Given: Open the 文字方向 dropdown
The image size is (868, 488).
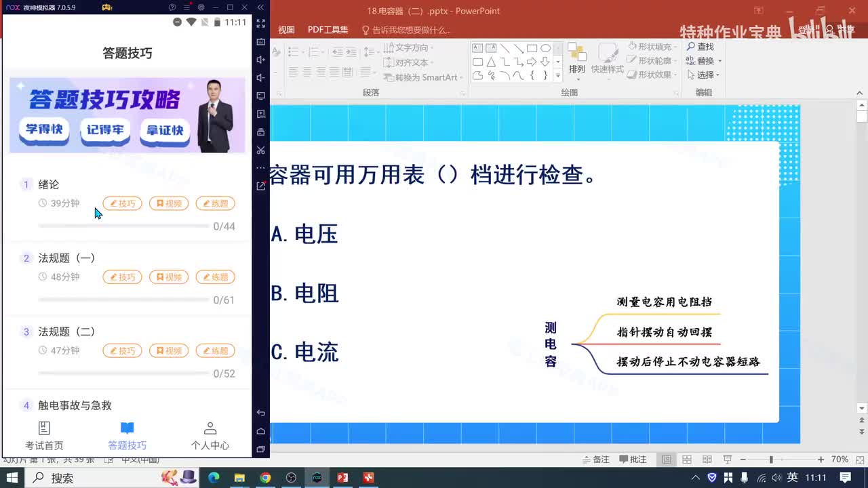Looking at the screenshot, I should coord(409,47).
